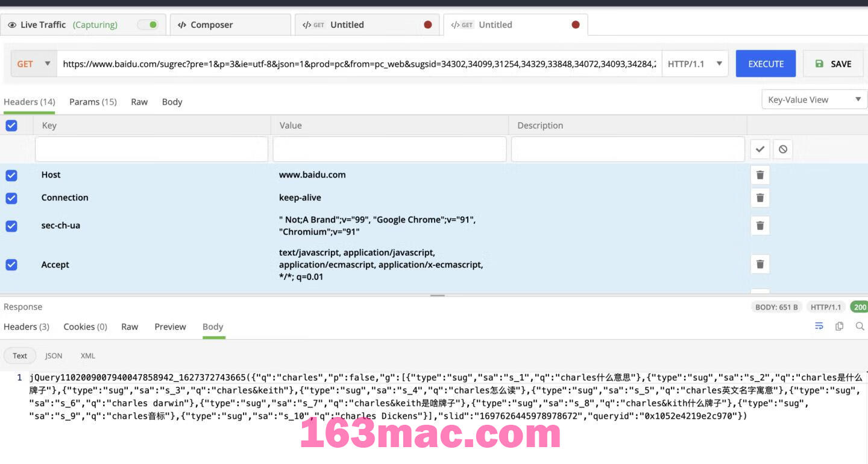Open the Live Traffic tab
Viewport: 868px width, 464px height.
click(x=83, y=25)
